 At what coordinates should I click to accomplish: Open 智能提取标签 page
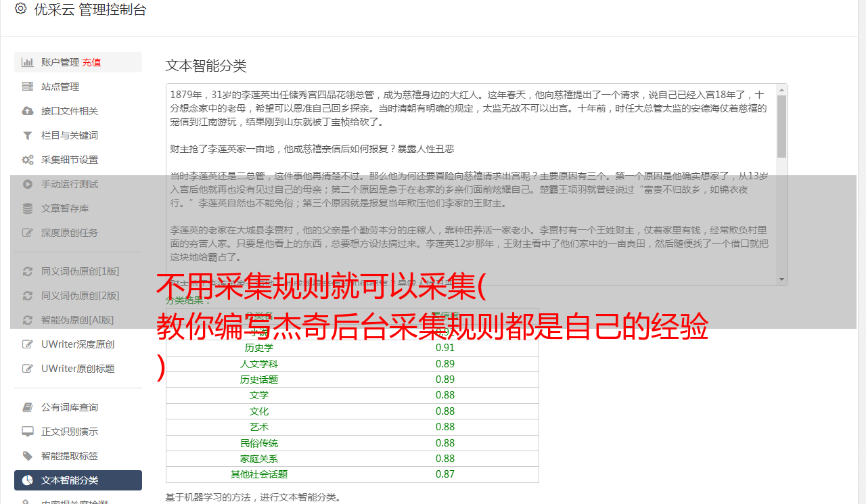tap(78, 456)
